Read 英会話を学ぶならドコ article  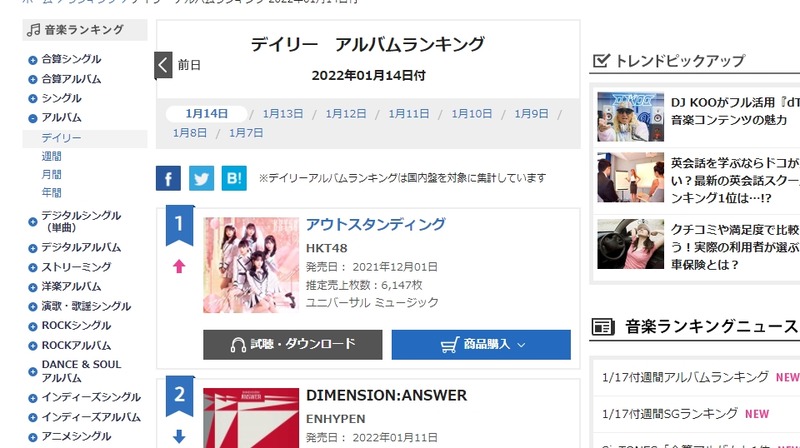tap(735, 180)
